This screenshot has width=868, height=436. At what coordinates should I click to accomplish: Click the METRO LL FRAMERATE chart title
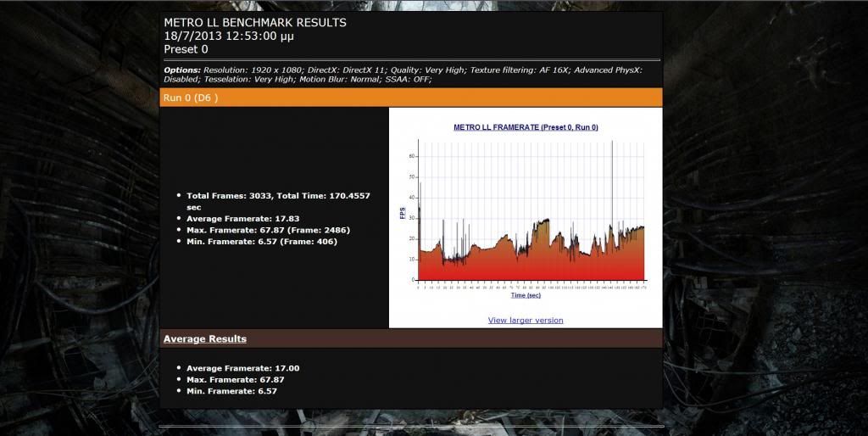[x=526, y=127]
